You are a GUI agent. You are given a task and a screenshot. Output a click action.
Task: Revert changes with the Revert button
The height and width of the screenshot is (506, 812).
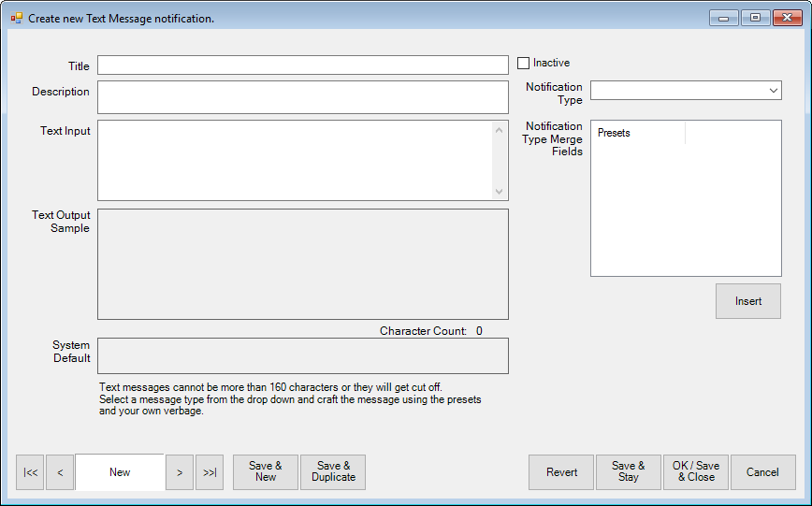pyautogui.click(x=561, y=472)
